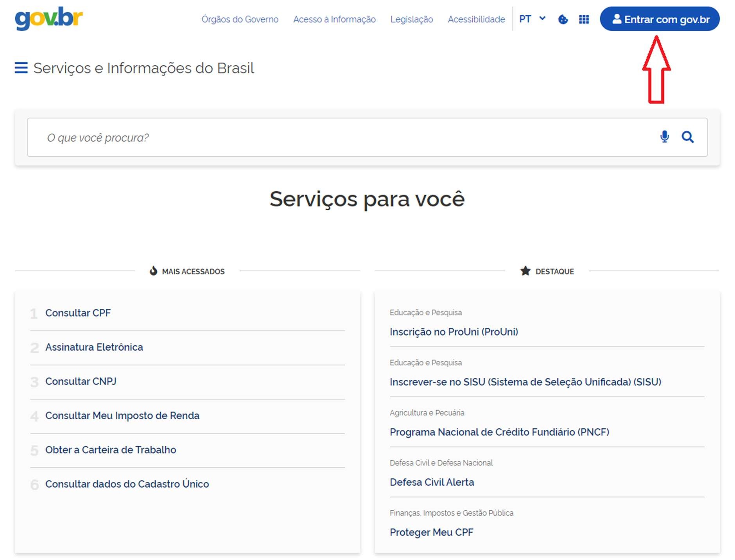Click the gov.br logo

coord(49,18)
